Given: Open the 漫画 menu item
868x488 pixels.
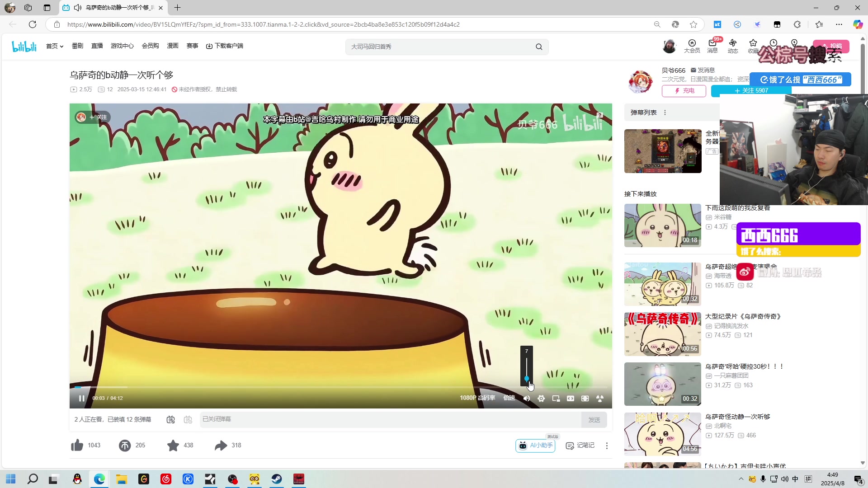Looking at the screenshot, I should click(173, 46).
